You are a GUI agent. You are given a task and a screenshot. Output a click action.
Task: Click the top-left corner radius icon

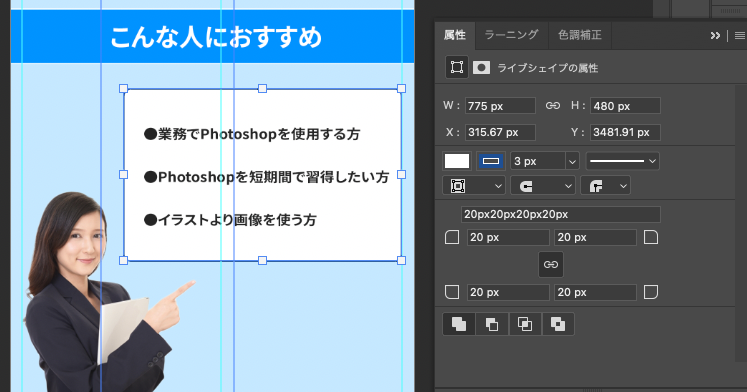tap(452, 237)
